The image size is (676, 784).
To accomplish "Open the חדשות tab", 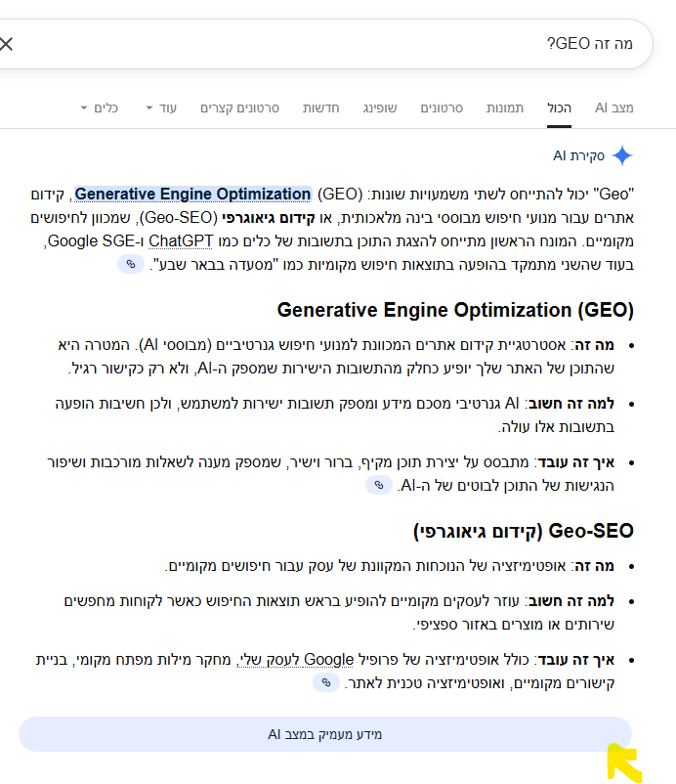I will [320, 108].
